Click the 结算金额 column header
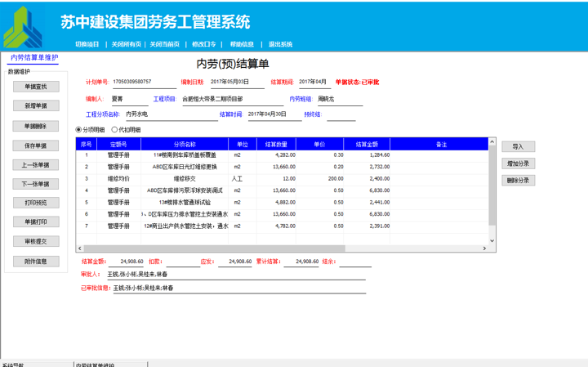Screen dimensions: 588x367 coord(367,145)
